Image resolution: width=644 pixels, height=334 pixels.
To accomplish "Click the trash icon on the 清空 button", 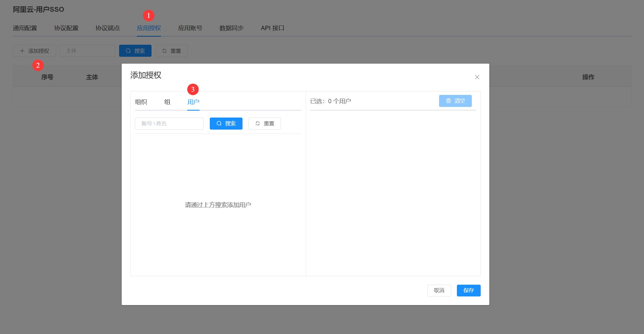I will (448, 101).
